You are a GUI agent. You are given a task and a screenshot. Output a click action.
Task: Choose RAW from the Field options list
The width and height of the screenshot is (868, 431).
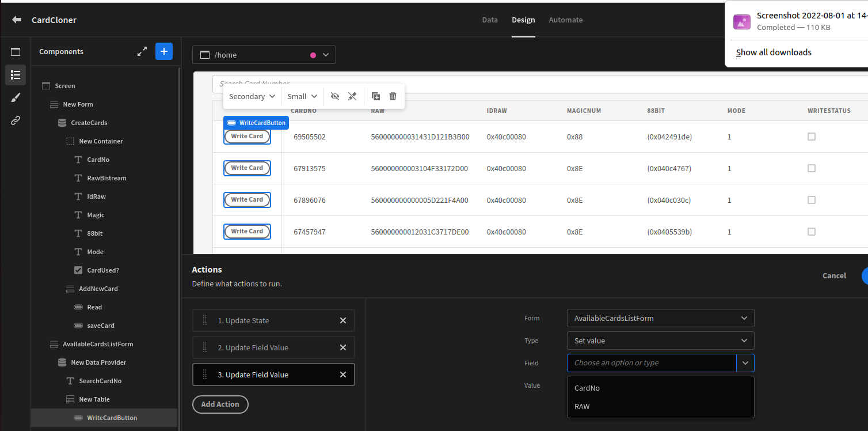point(582,406)
